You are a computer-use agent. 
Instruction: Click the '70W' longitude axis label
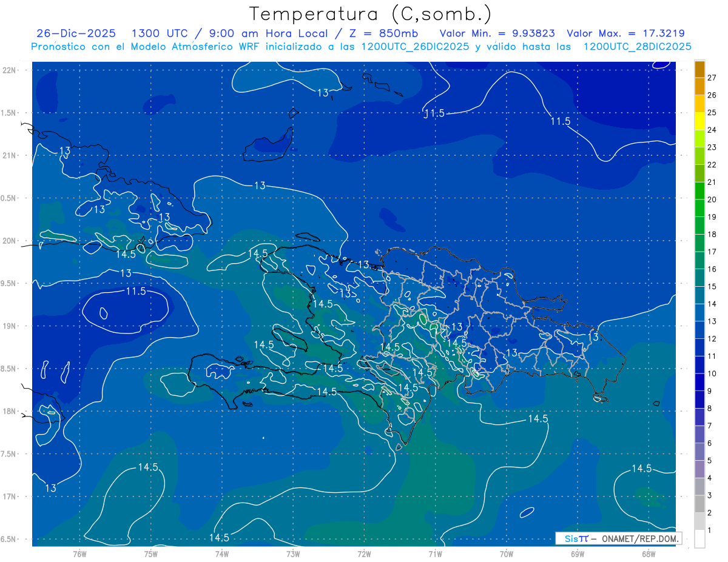506,554
